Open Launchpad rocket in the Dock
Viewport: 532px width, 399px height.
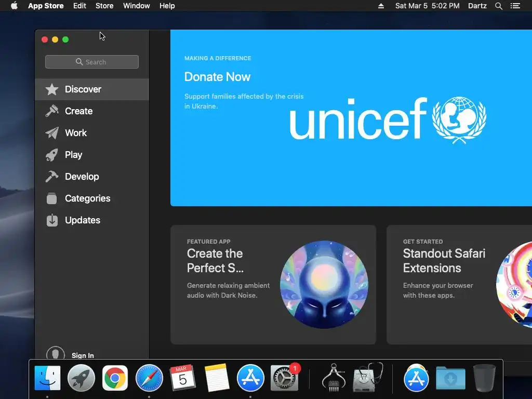click(81, 378)
